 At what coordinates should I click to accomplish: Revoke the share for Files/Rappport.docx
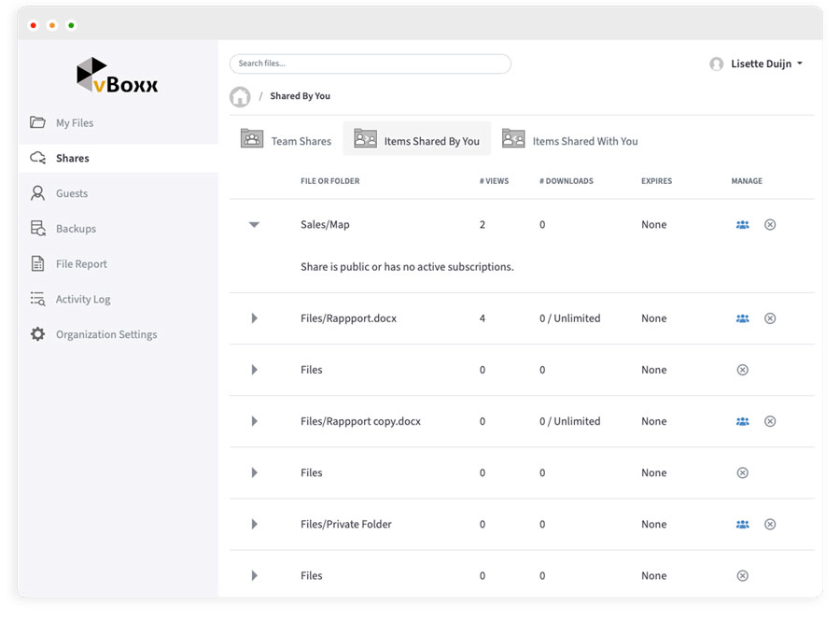[x=770, y=317]
